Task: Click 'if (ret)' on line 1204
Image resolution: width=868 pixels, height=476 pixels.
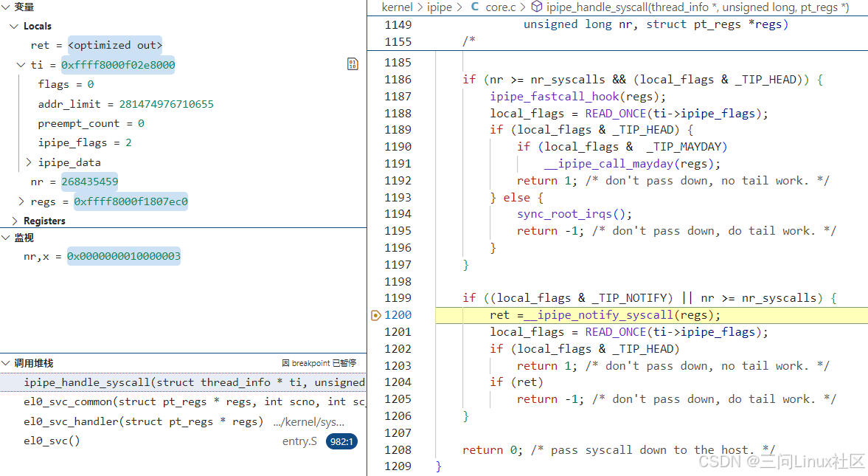Action: coord(516,382)
